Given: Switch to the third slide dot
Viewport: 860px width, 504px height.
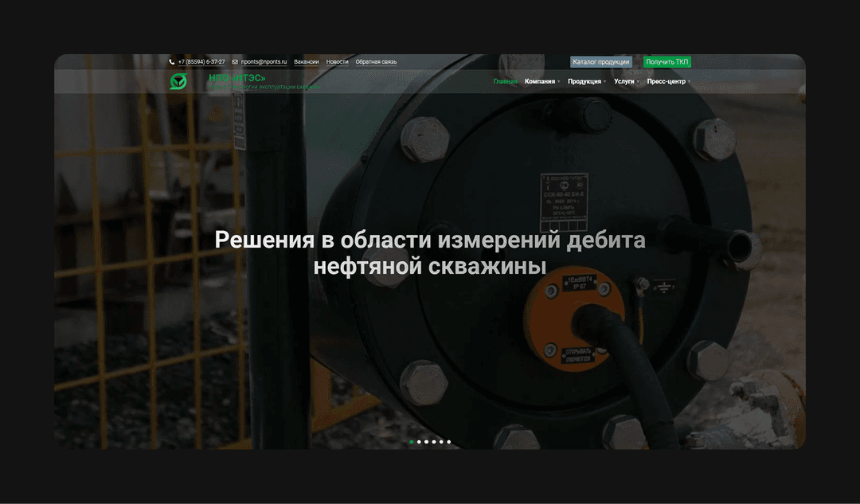Looking at the screenshot, I should (426, 441).
